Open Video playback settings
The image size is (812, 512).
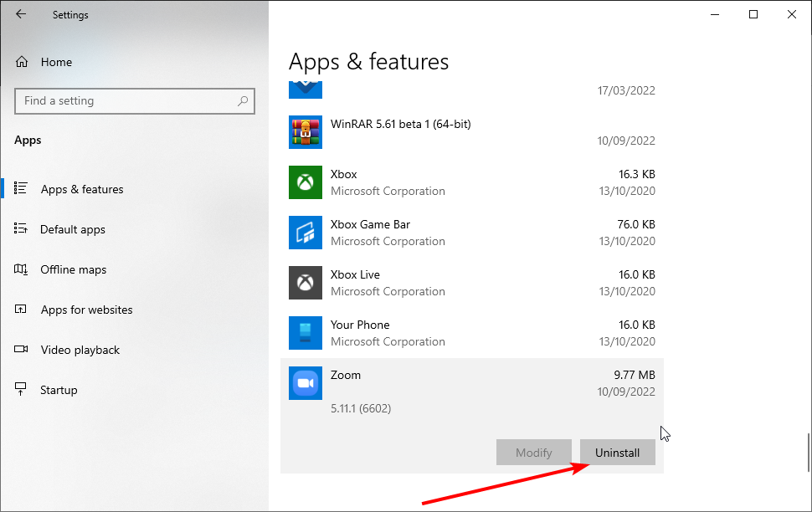pos(80,350)
